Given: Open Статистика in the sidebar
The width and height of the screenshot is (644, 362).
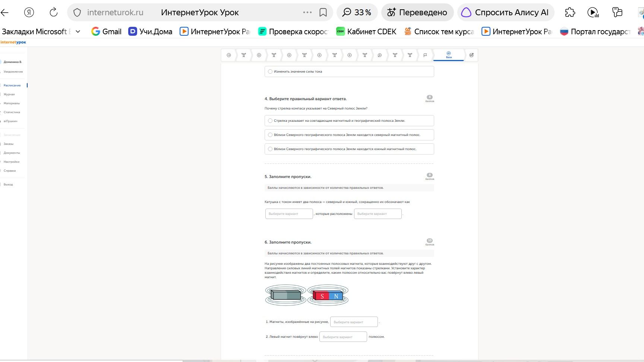Looking at the screenshot, I should pyautogui.click(x=12, y=112).
